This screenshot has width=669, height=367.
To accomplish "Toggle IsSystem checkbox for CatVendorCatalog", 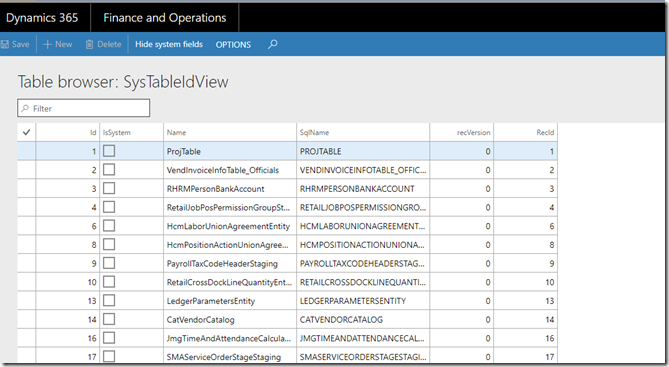I will 109,319.
